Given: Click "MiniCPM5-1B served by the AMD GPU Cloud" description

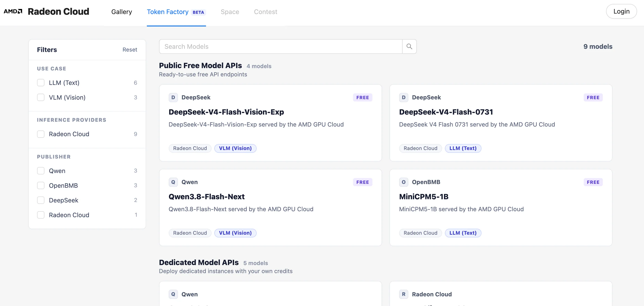Looking at the screenshot, I should click(461, 209).
